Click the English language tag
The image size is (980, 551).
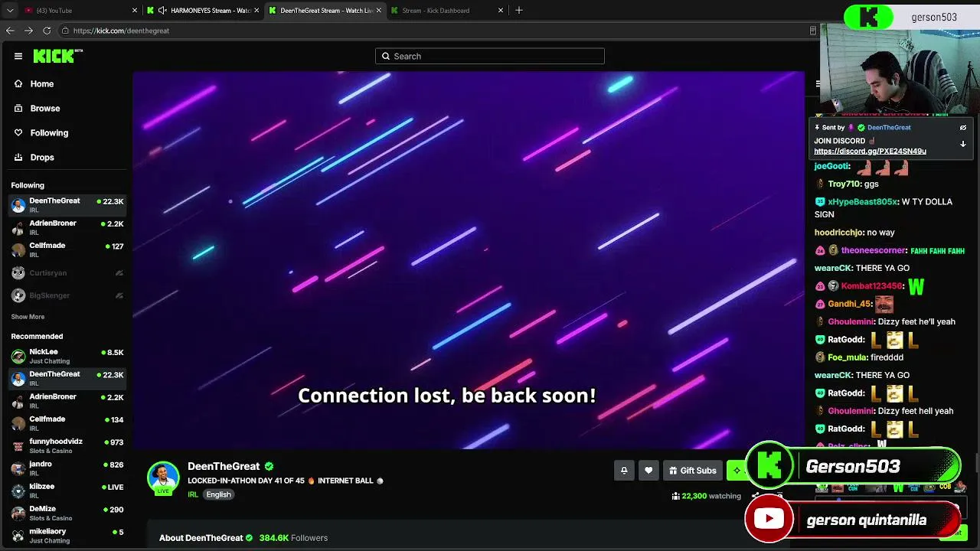[x=218, y=494]
